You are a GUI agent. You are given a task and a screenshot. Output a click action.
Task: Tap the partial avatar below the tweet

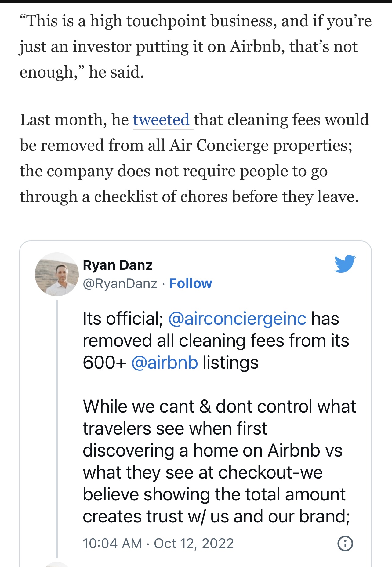point(57,564)
